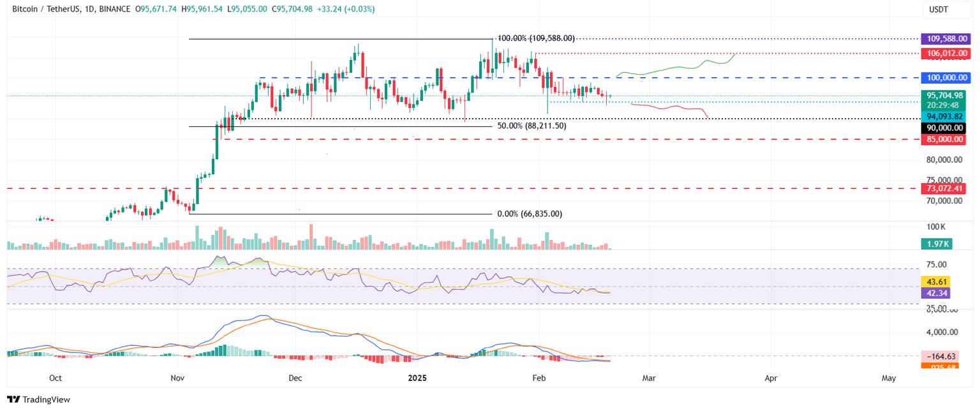This screenshot has height=411, width=980.
Task: Click the TradingView logo at bottom left
Action: pos(39,400)
